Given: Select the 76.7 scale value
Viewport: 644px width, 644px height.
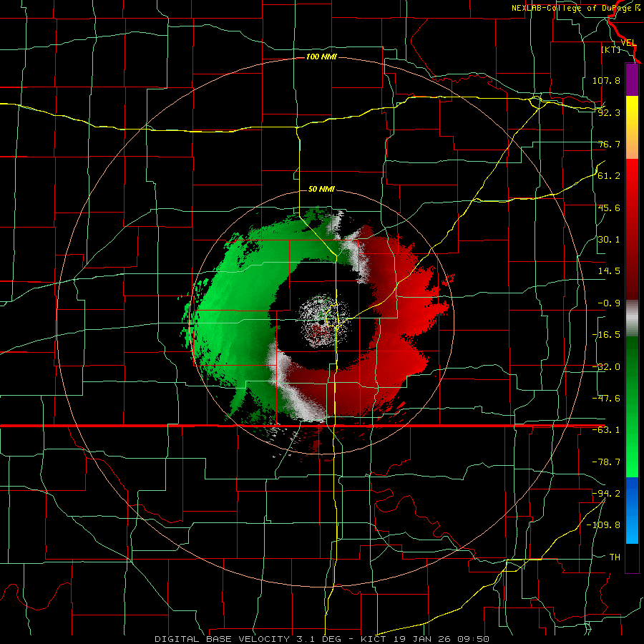Looking at the screenshot, I should pos(609,144).
